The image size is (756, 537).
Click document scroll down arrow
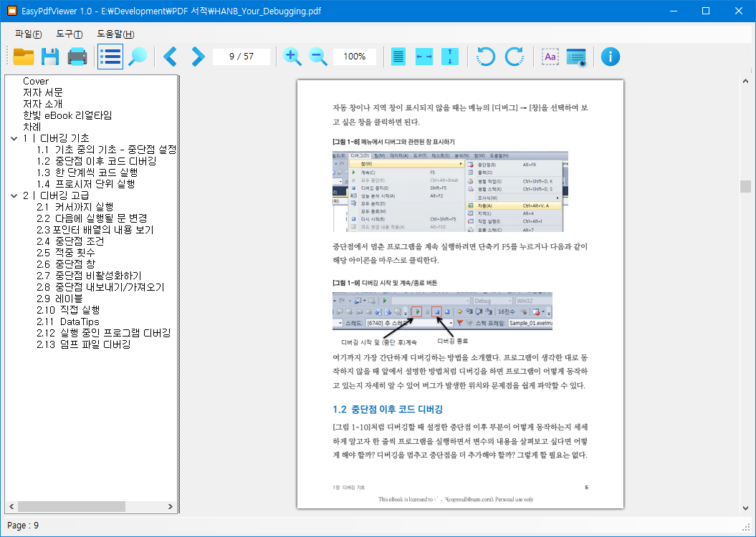[745, 508]
